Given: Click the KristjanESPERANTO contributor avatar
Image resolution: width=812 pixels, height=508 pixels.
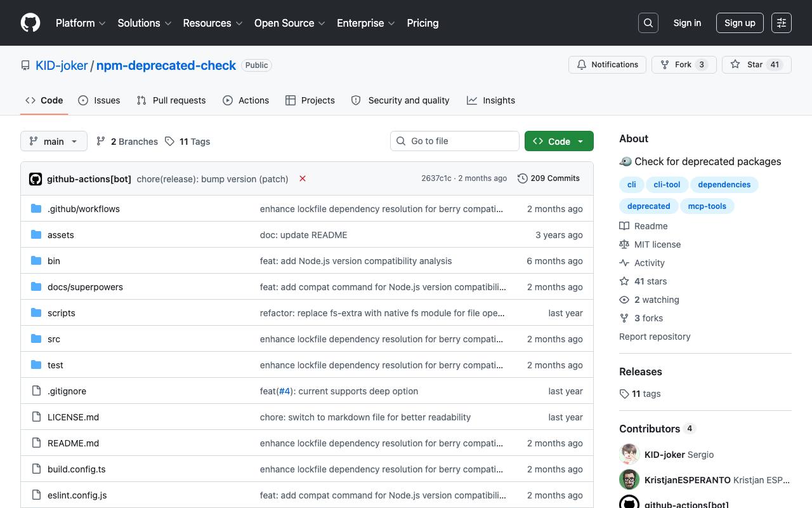Looking at the screenshot, I should 629,480.
